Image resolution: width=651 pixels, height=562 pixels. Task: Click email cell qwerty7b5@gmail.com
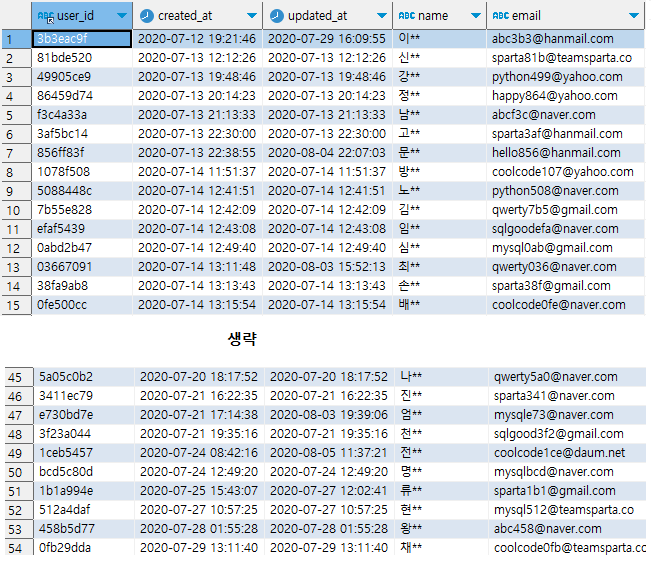click(x=565, y=210)
